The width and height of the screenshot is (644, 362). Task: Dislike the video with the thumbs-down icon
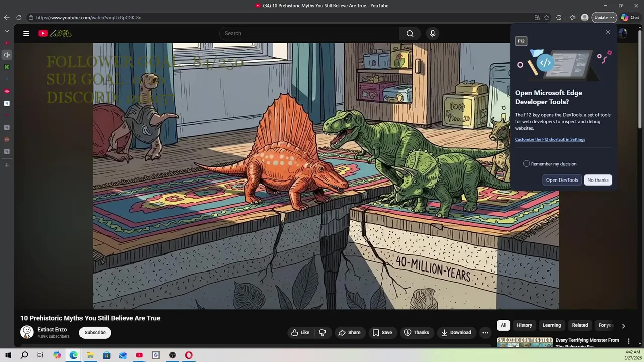(x=323, y=332)
